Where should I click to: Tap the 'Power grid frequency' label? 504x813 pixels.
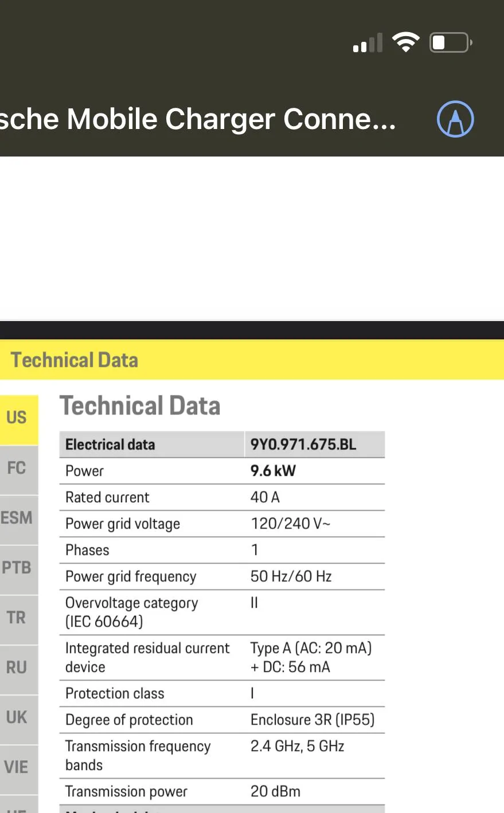(x=131, y=577)
